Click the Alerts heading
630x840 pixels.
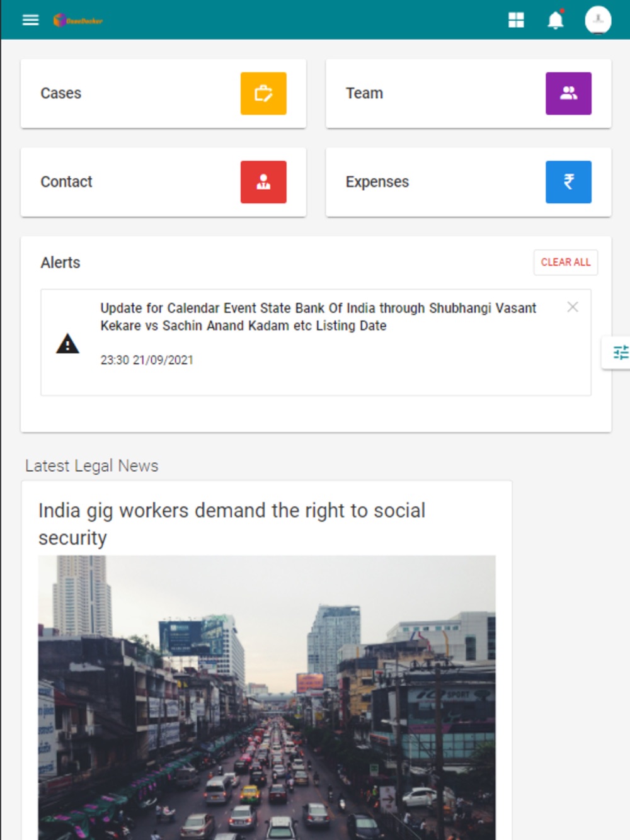pos(60,263)
